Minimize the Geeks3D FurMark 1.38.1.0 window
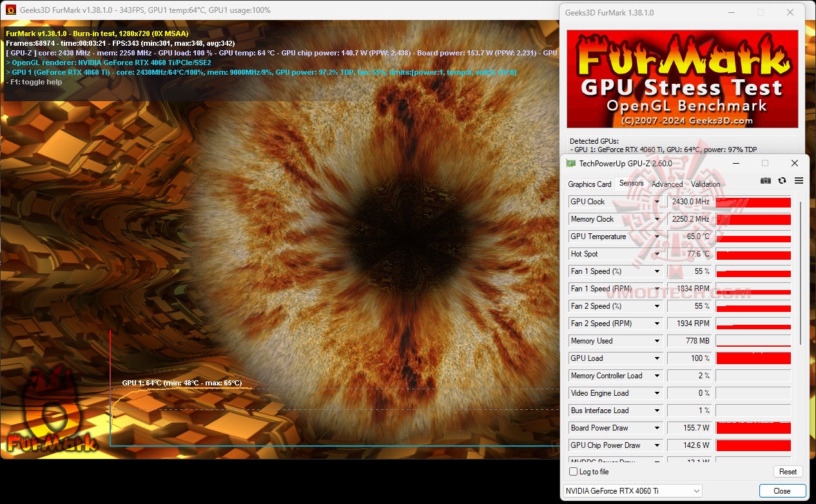This screenshot has height=504, width=816. [x=730, y=12]
